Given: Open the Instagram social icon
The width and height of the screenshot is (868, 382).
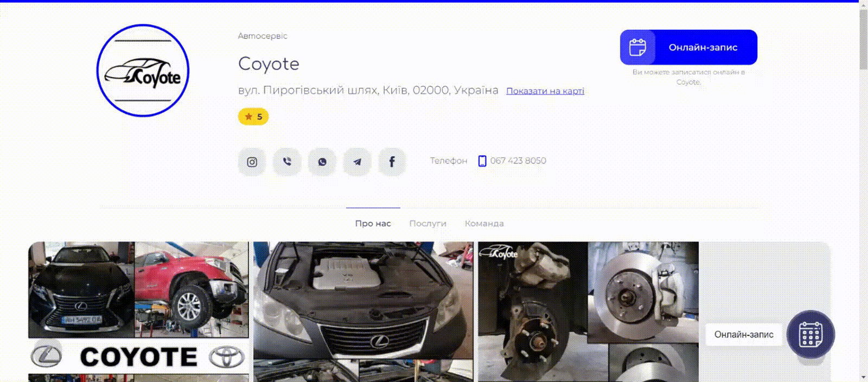Looking at the screenshot, I should click(252, 162).
